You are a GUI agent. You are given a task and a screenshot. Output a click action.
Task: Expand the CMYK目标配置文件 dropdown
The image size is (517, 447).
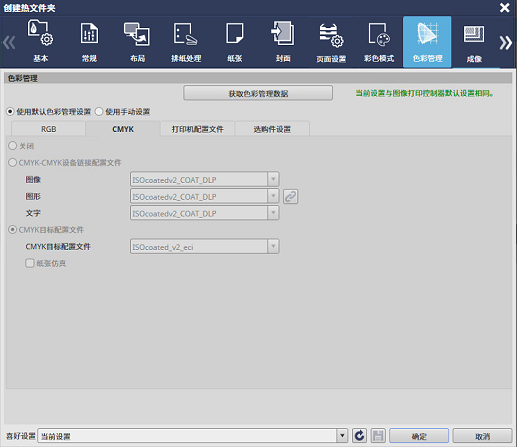[x=273, y=246]
